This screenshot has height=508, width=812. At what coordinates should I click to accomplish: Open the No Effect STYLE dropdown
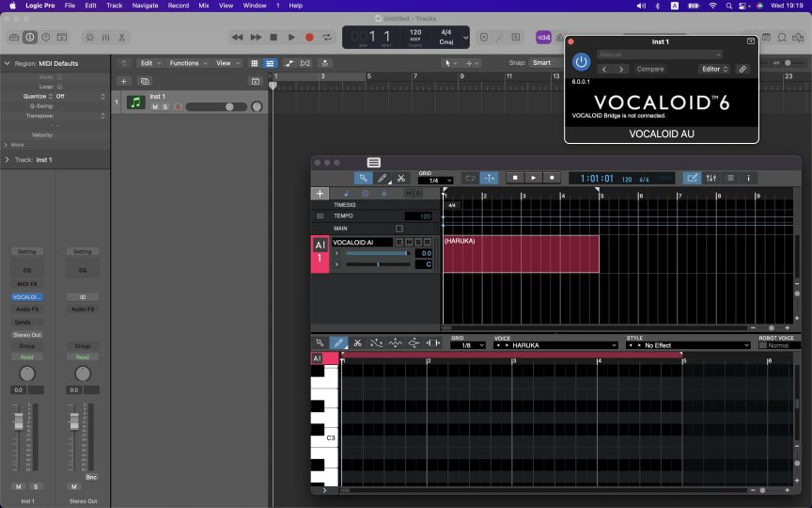tap(688, 345)
